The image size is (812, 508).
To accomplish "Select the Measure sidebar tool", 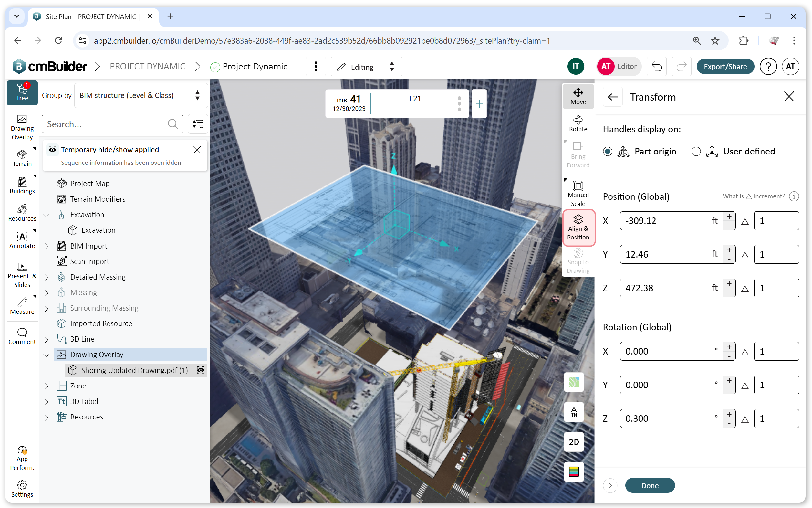I will (x=22, y=306).
